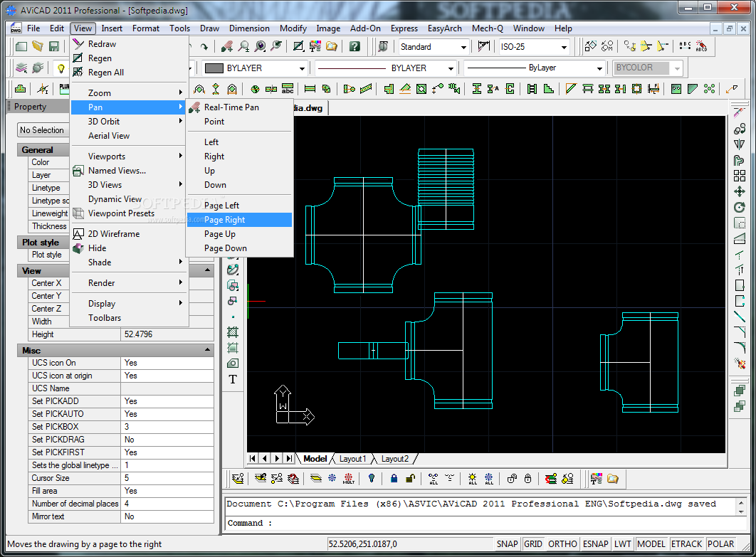This screenshot has height=557, width=756.
Task: Click the light bulb layer on/off icon
Action: 61,68
